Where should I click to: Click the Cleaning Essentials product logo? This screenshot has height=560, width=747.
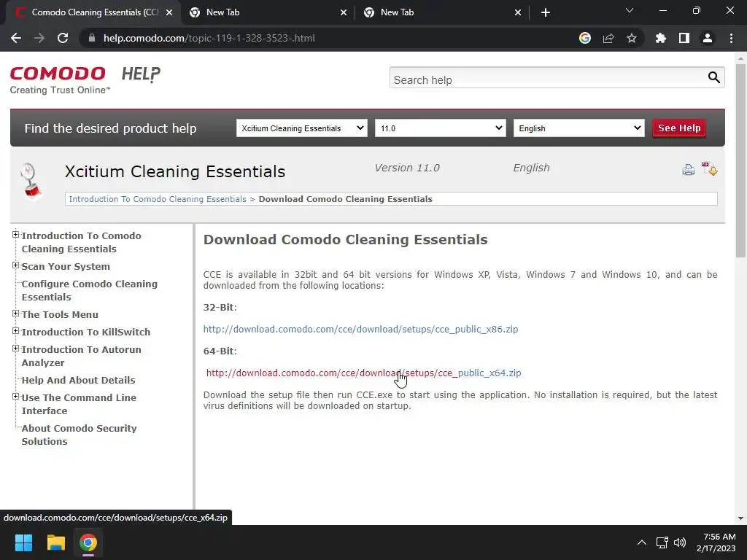point(31,182)
